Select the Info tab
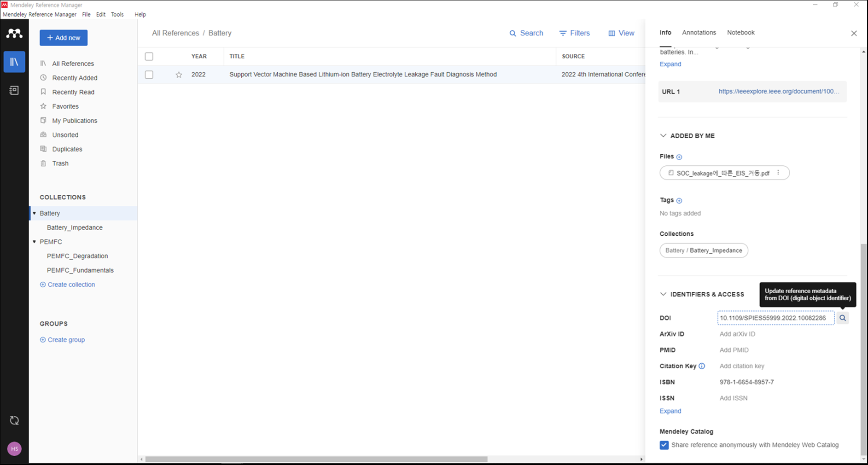The height and width of the screenshot is (465, 868). 665,33
